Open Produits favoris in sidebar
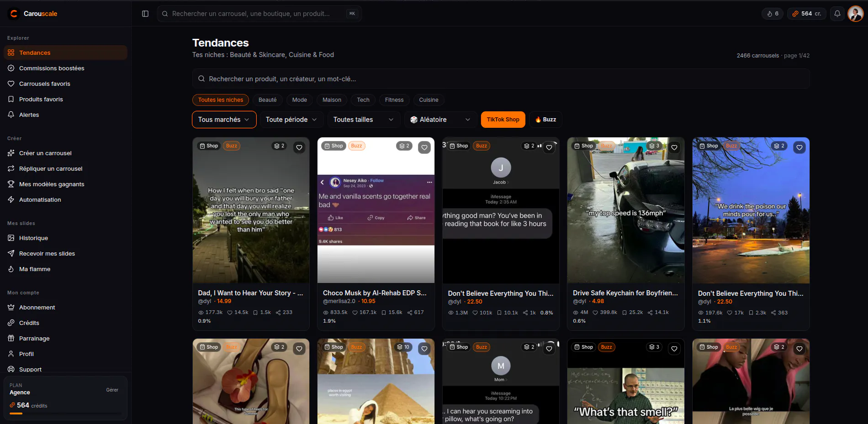The height and width of the screenshot is (424, 868). pos(65,99)
